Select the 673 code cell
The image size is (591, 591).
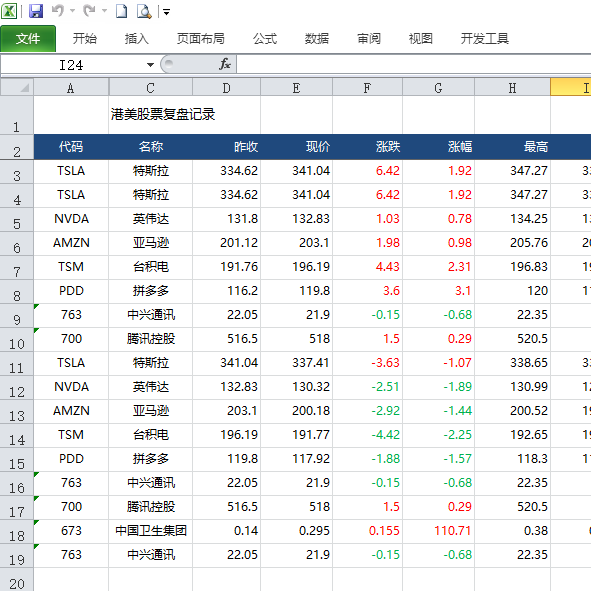tap(71, 531)
